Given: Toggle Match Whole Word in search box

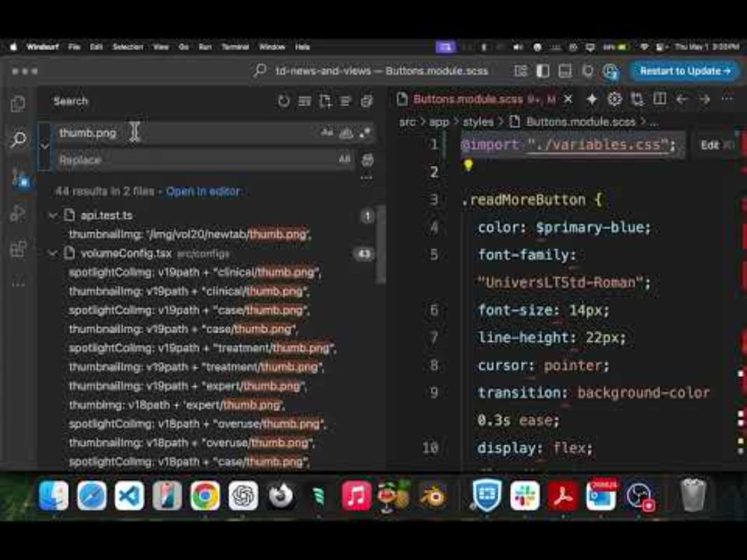Looking at the screenshot, I should coord(346,133).
